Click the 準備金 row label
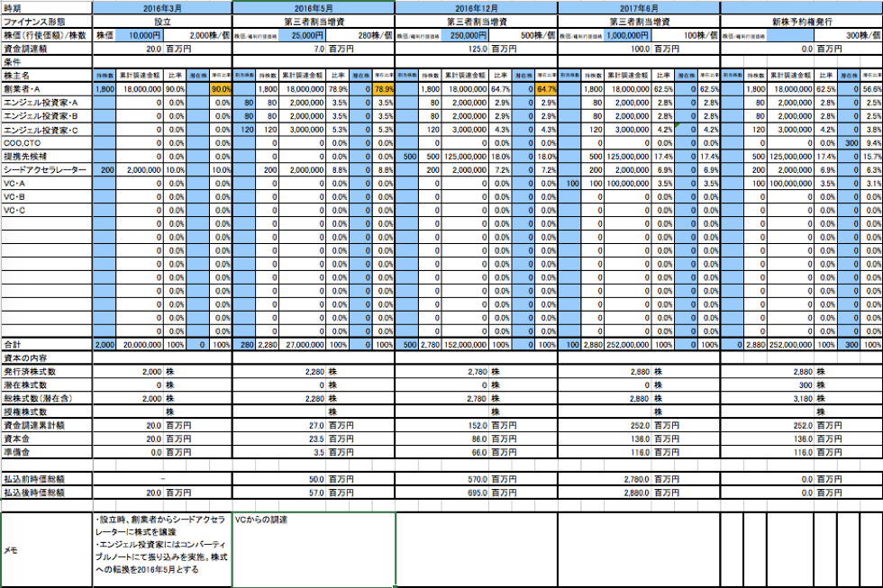This screenshot has height=588, width=883. pos(47,452)
